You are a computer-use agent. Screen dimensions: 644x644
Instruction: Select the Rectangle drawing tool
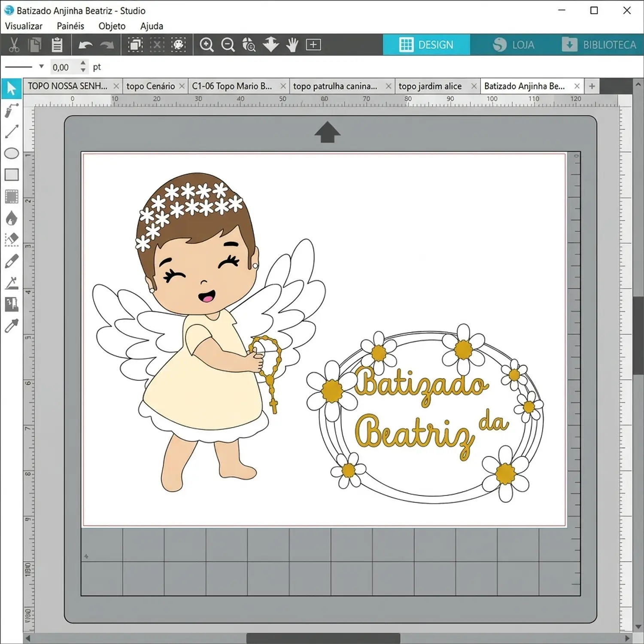click(x=12, y=175)
